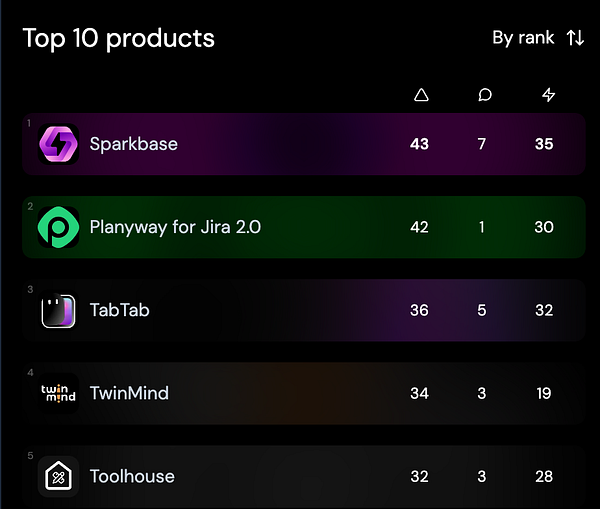
Task: Open Planyway for Jira 2.0 link
Action: coord(175,227)
